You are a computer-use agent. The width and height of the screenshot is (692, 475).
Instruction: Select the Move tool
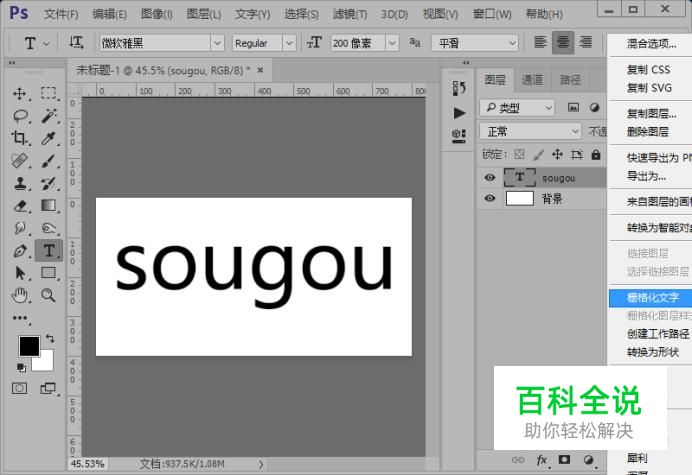coord(19,93)
